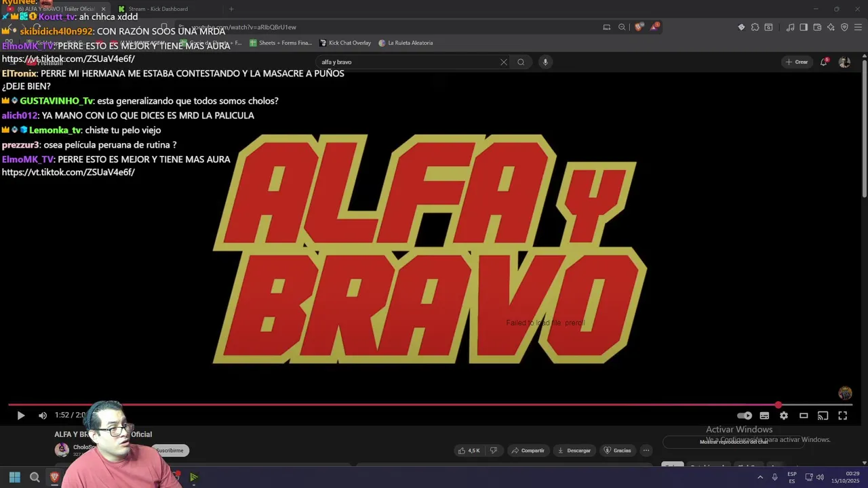Image resolution: width=868 pixels, height=488 pixels.
Task: Open Brave browser in taskbar
Action: point(54,477)
